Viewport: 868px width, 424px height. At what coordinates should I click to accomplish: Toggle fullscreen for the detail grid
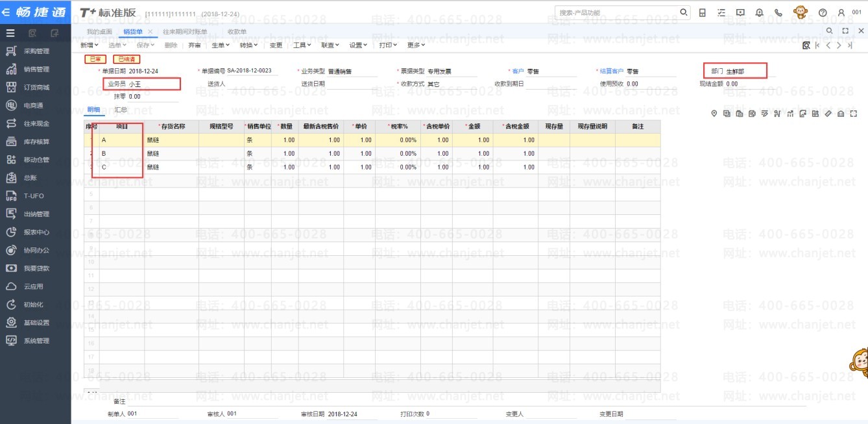[853, 114]
